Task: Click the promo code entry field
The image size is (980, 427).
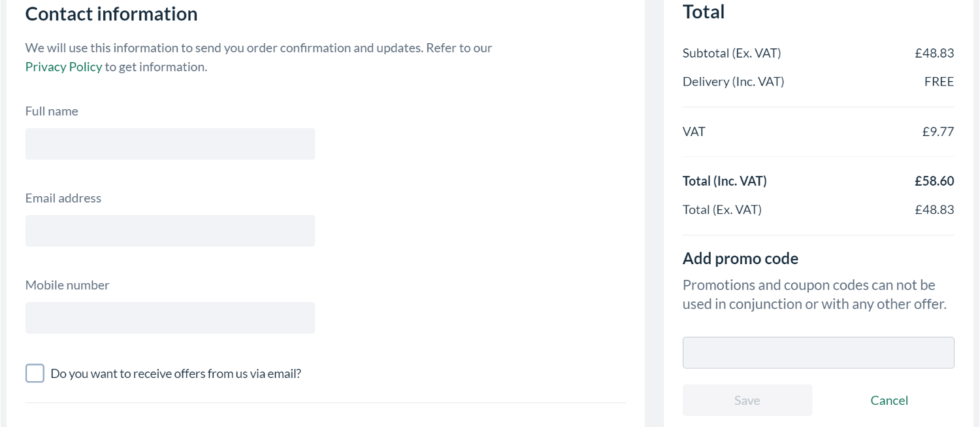Action: click(818, 352)
